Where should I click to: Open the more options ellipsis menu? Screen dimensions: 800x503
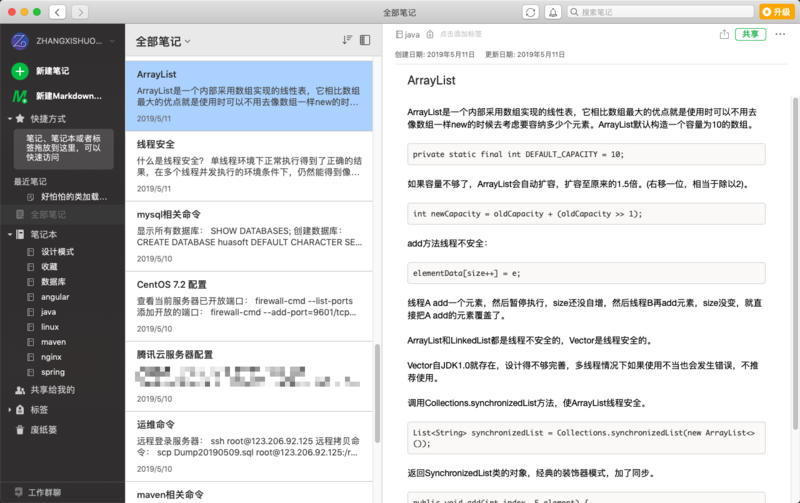click(x=780, y=34)
